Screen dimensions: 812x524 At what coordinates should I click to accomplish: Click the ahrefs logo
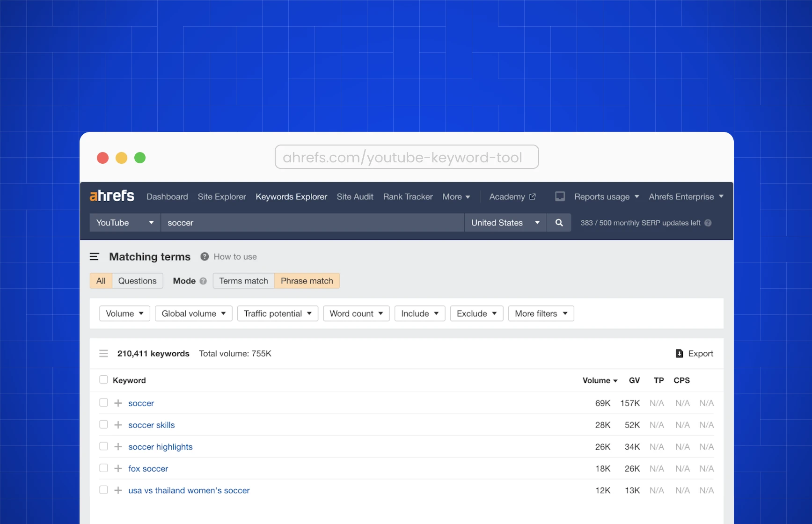click(x=112, y=196)
